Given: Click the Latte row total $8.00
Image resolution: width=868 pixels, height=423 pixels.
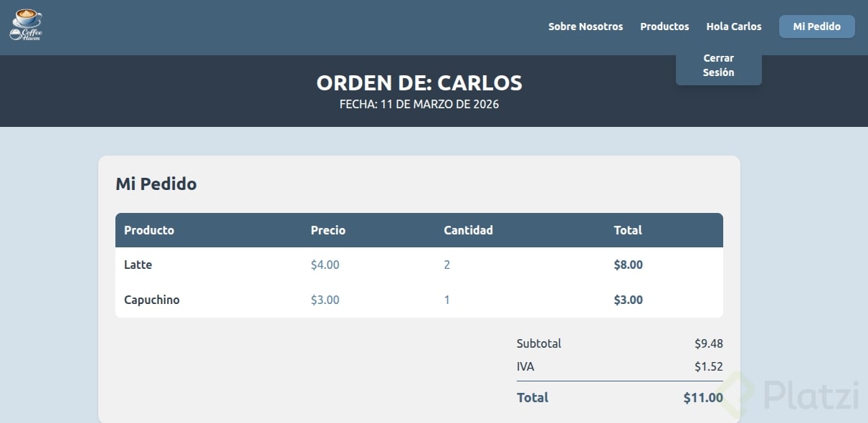Looking at the screenshot, I should (x=628, y=265).
